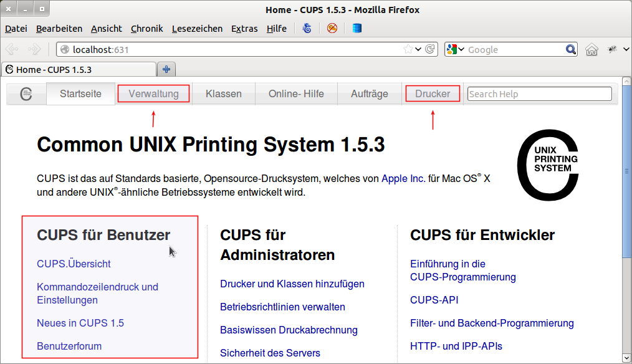Screen dimensions: 632x364
Task: Click the orange blocked-circle icon in menu bar
Action: pyautogui.click(x=332, y=28)
